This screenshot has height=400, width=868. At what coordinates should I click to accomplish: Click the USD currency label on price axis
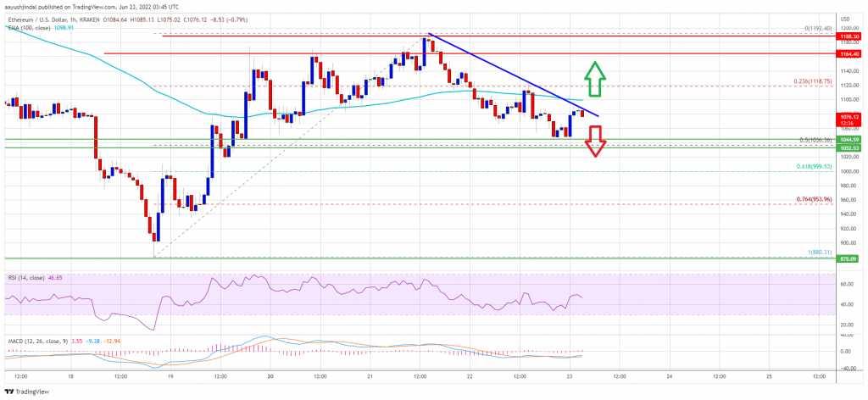[x=845, y=19]
